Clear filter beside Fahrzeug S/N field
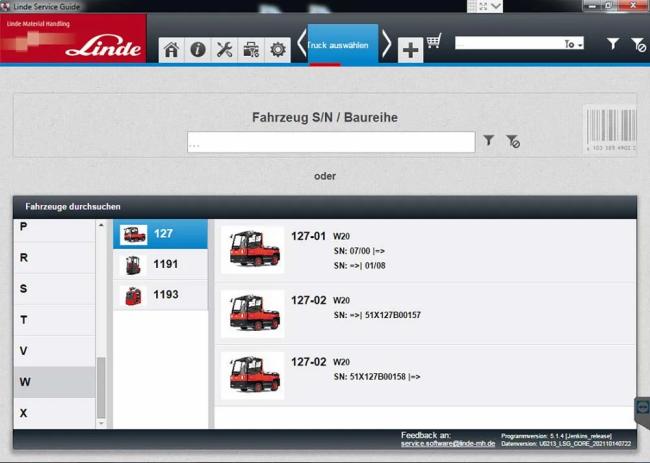 coord(512,142)
